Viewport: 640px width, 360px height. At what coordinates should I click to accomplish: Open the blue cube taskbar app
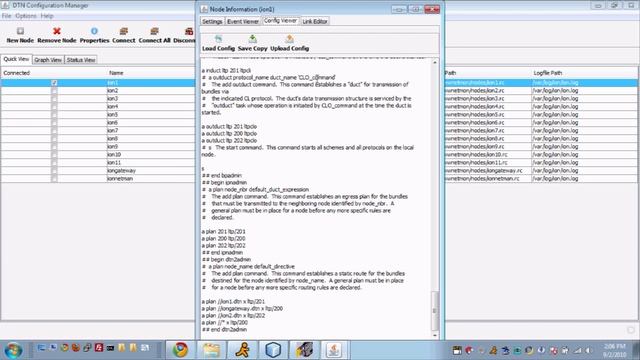coord(273,350)
